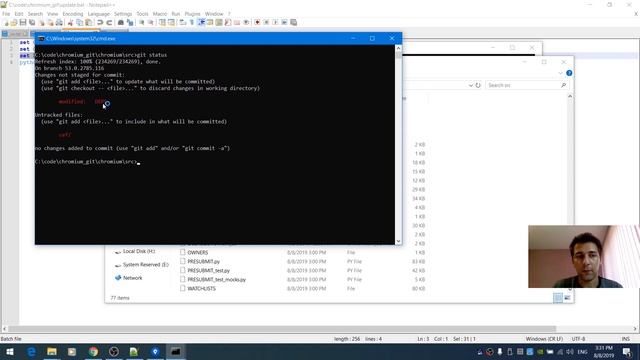Select the WATCHLISTS file
Screen dimensions: 640x360
tap(202, 289)
